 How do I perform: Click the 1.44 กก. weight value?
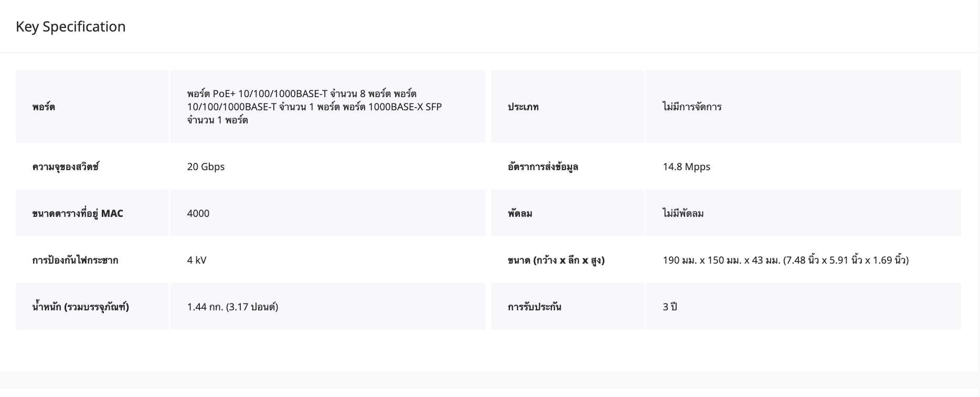coord(232,307)
